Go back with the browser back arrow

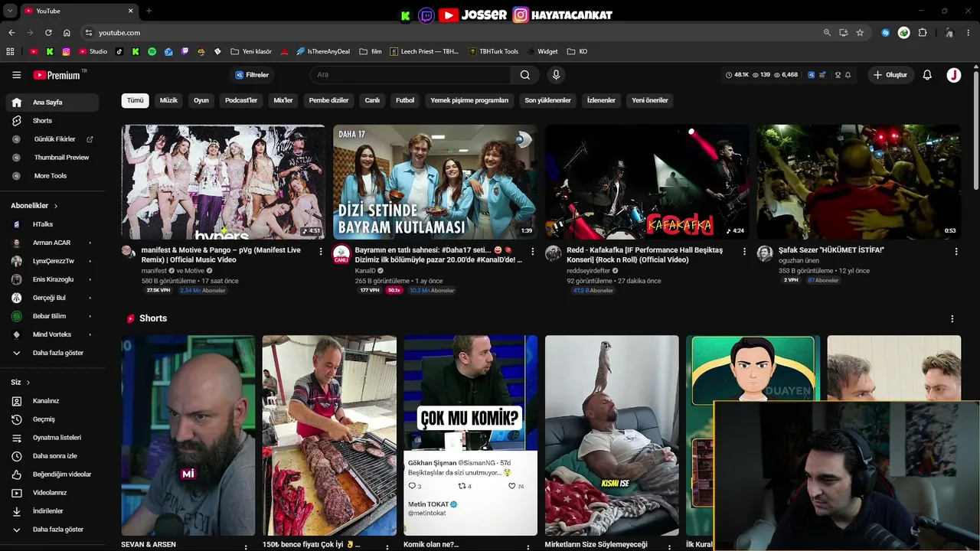pos(11,33)
